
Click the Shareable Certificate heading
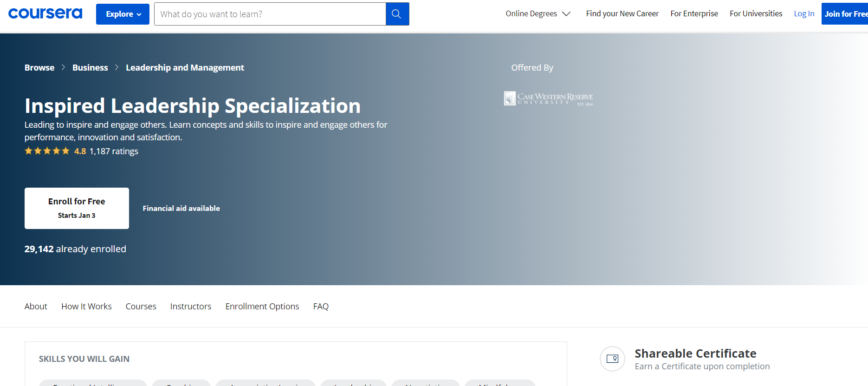pos(695,353)
